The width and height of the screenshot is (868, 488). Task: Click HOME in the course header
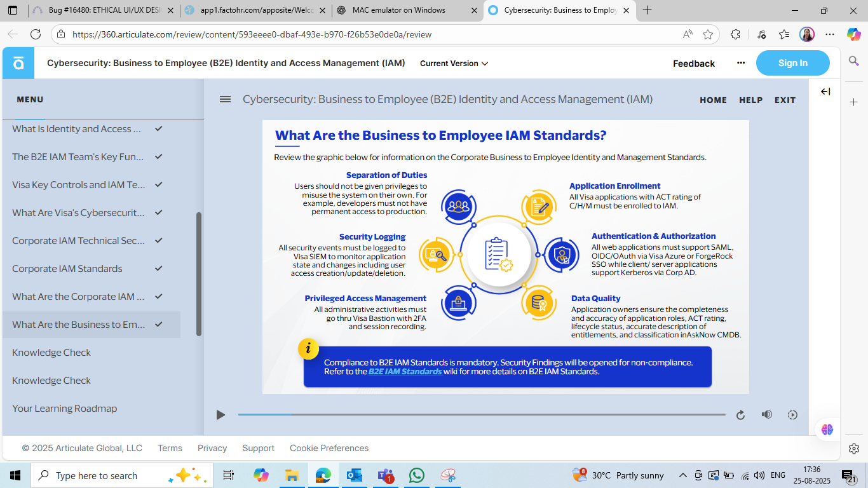714,100
